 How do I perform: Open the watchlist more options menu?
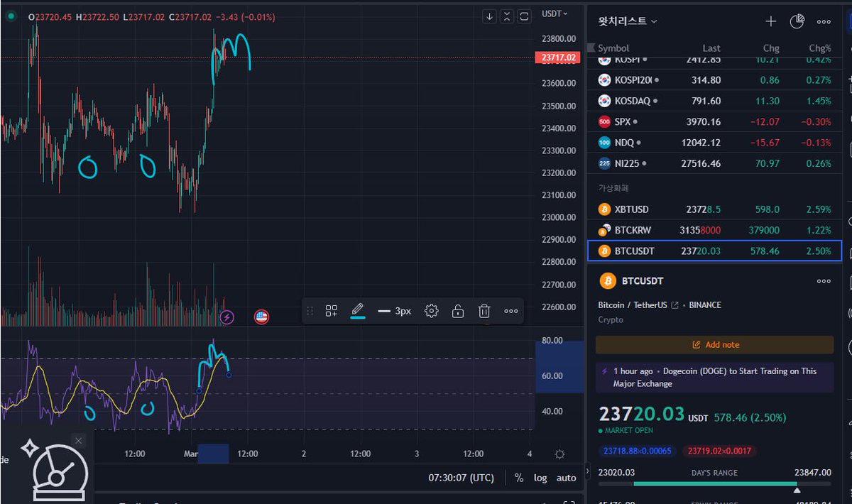coord(824,22)
